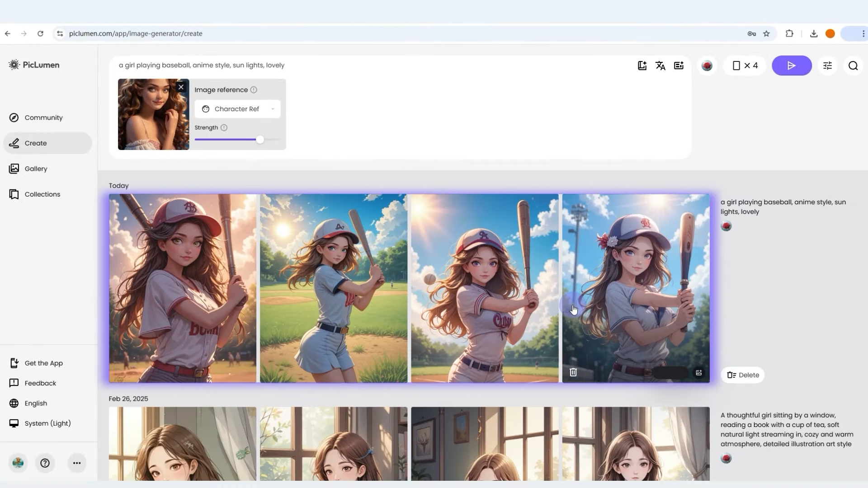Remove the reference image with X
Screen dimensions: 868x488
[181, 87]
